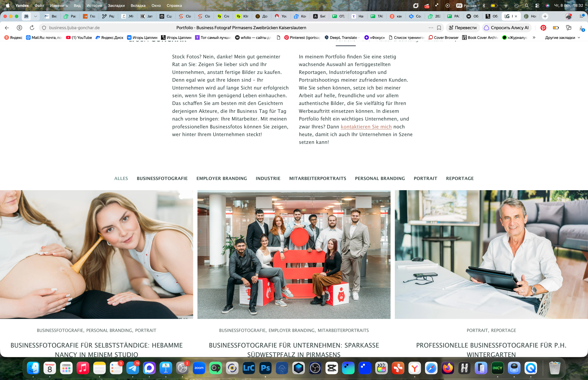Viewport: 588px width, 380px height.
Task: Follow the 'kontaktieren Sie mich' link
Action: (x=366, y=127)
